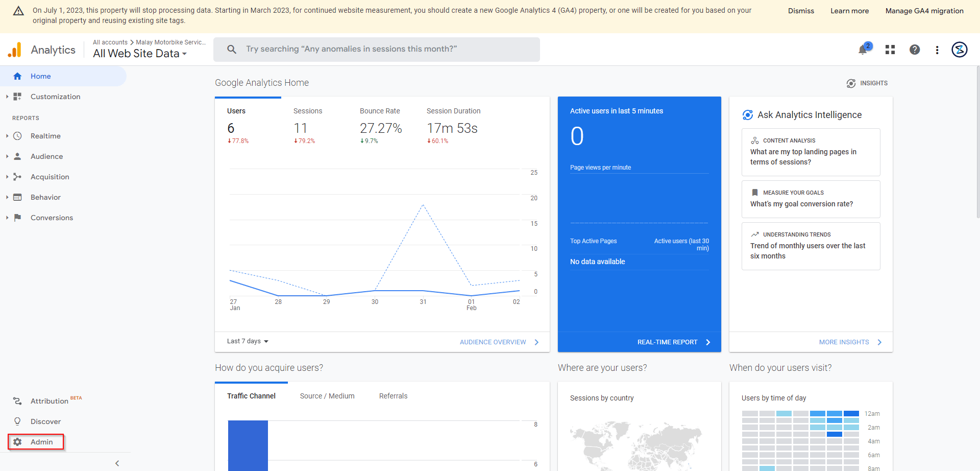
Task: Dismiss the GA4 warning banner
Action: [x=801, y=11]
